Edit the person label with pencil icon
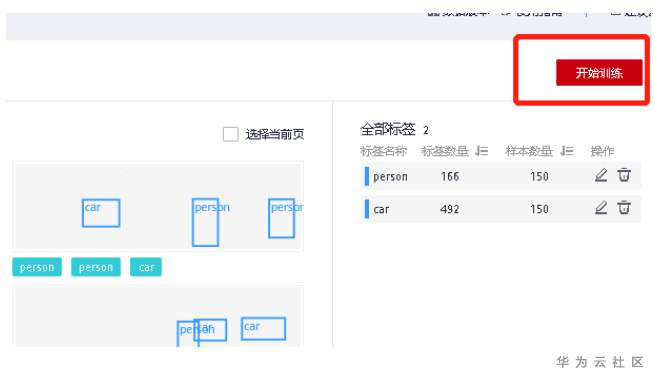Image resolution: width=654 pixels, height=384 pixels. click(x=601, y=176)
